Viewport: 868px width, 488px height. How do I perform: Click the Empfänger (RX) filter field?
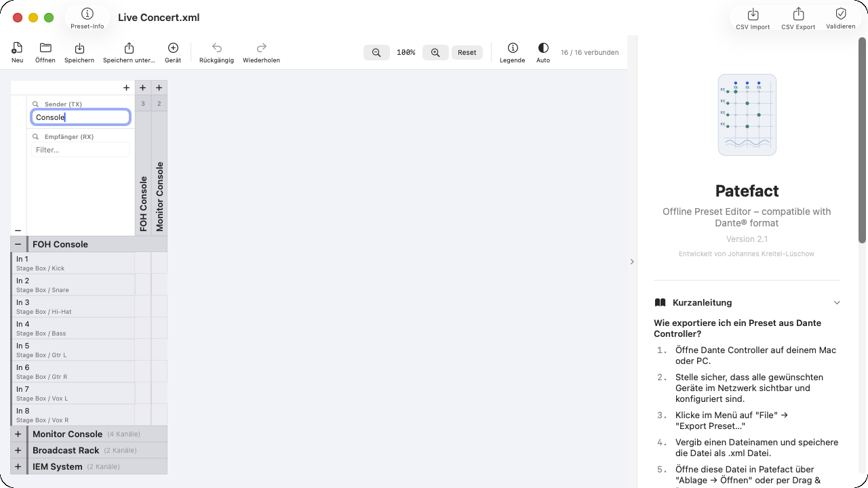81,150
